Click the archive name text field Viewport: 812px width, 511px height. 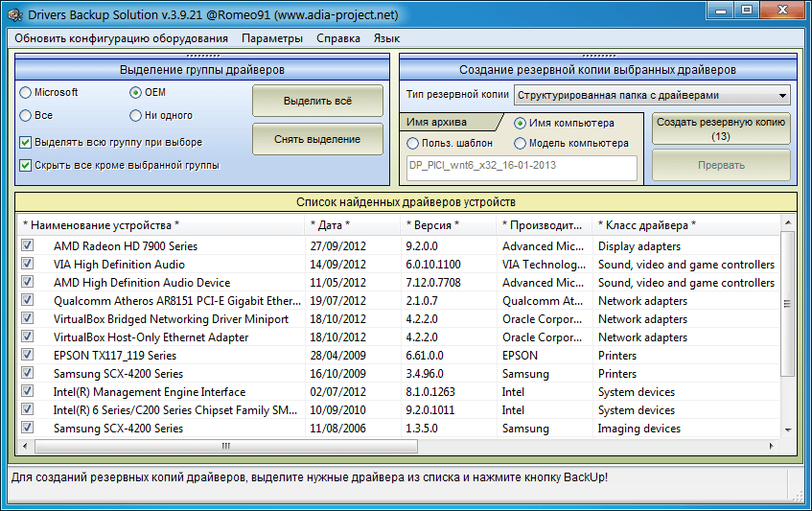coord(522,166)
